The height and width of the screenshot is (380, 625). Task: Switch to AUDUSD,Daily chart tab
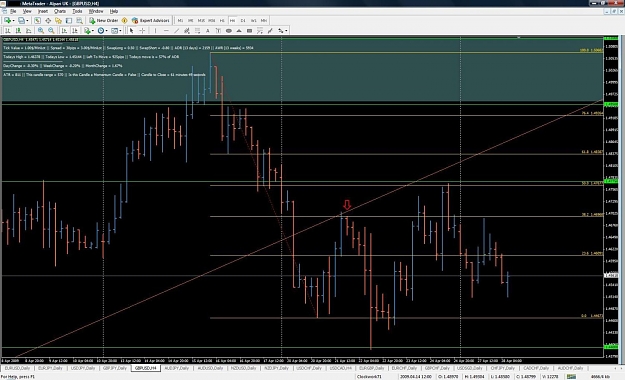[210, 368]
